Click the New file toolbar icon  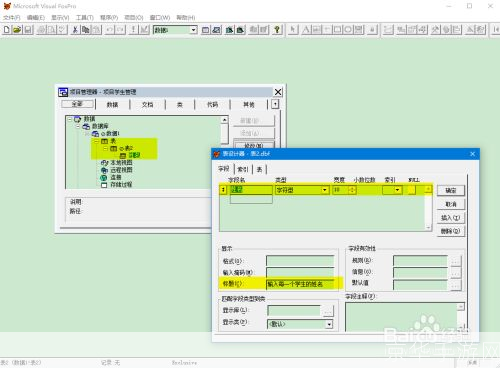click(7, 30)
